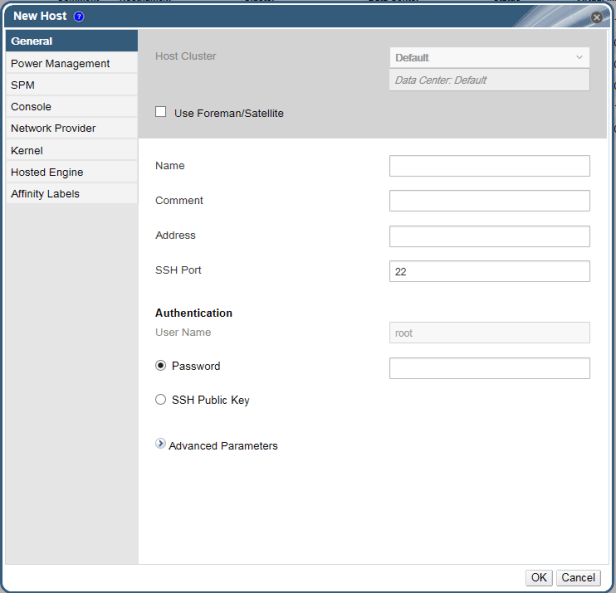This screenshot has width=616, height=593.
Task: Open the Hosted Engine tab
Action: [71, 172]
